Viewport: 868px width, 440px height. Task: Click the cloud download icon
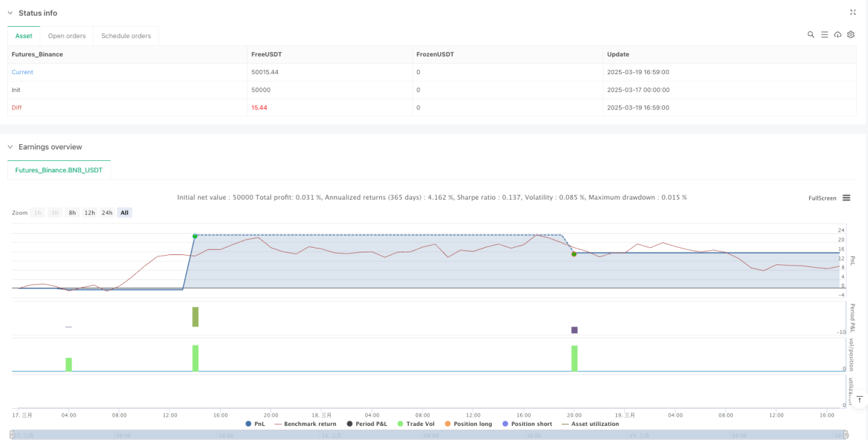pyautogui.click(x=837, y=35)
